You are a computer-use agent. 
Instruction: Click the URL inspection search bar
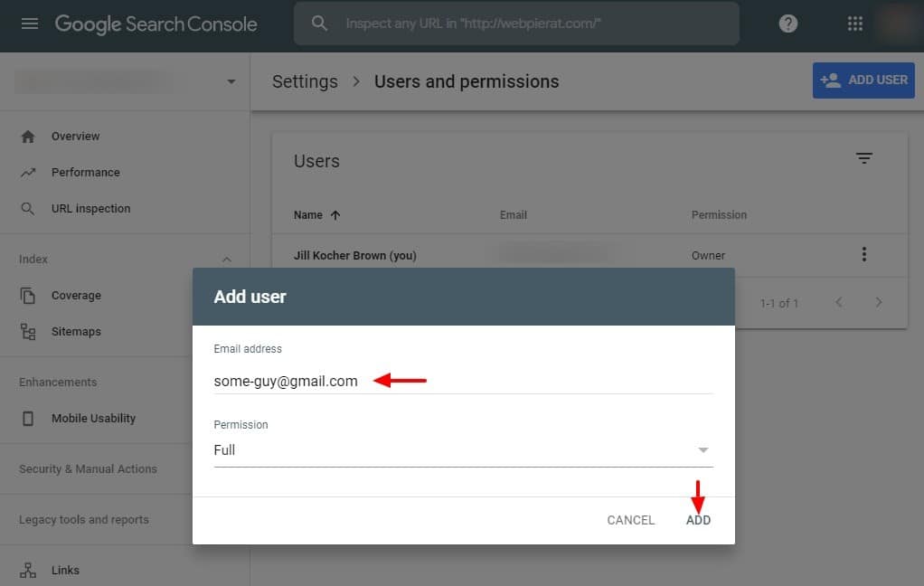[x=516, y=24]
